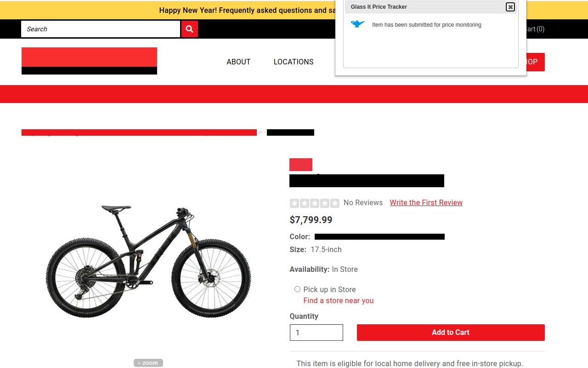Screen dimensions: 588x368
Task: Click the red breadcrumb category link
Action: [x=139, y=132]
